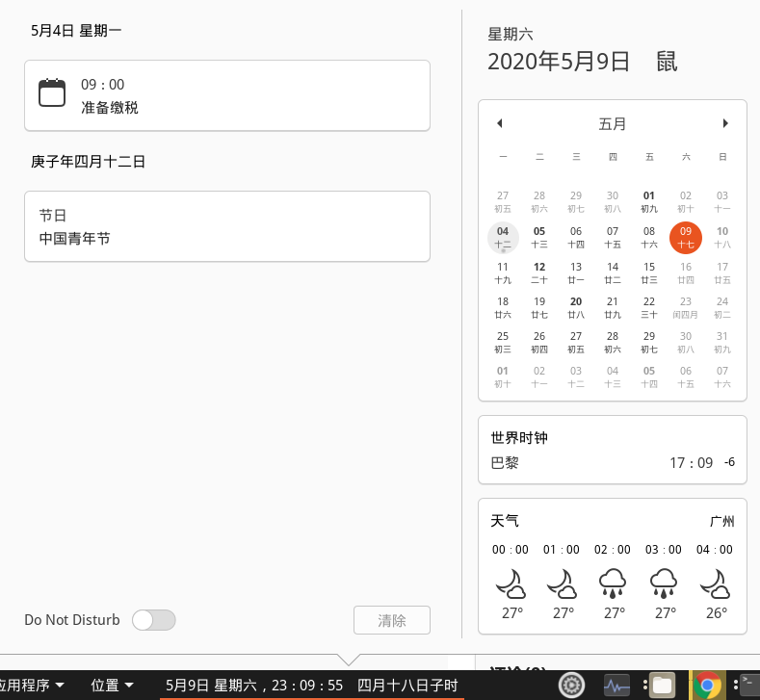Click the 清除 clear button
This screenshot has height=700, width=760.
coord(392,620)
